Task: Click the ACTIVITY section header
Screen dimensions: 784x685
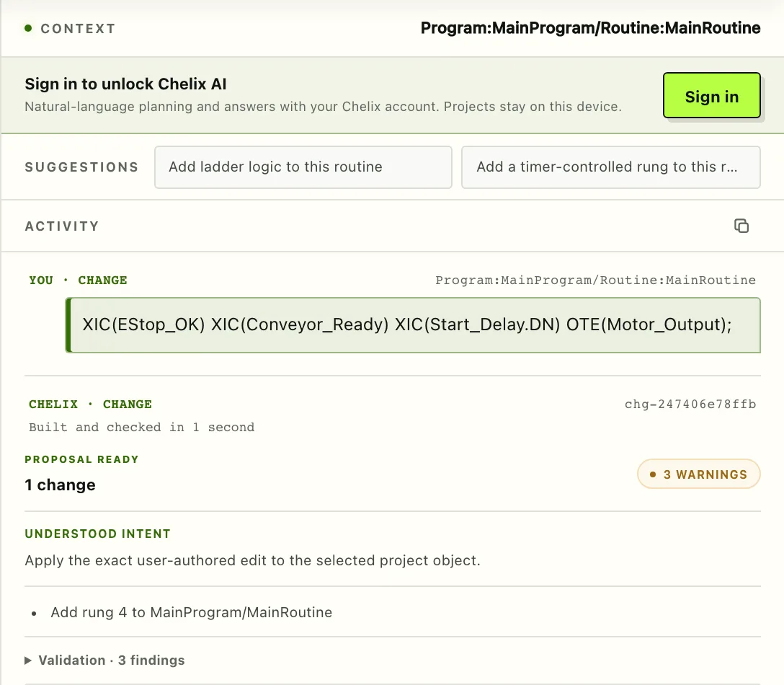Action: coord(62,226)
